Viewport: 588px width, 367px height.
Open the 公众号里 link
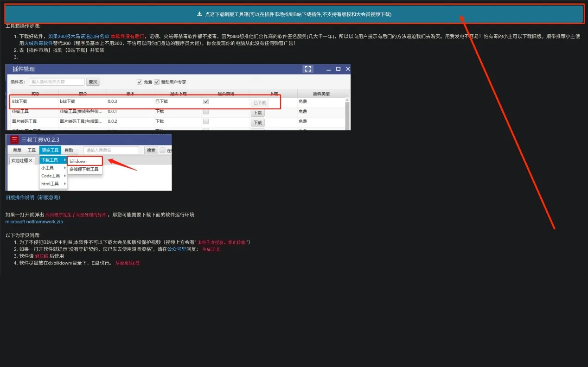click(x=177, y=249)
